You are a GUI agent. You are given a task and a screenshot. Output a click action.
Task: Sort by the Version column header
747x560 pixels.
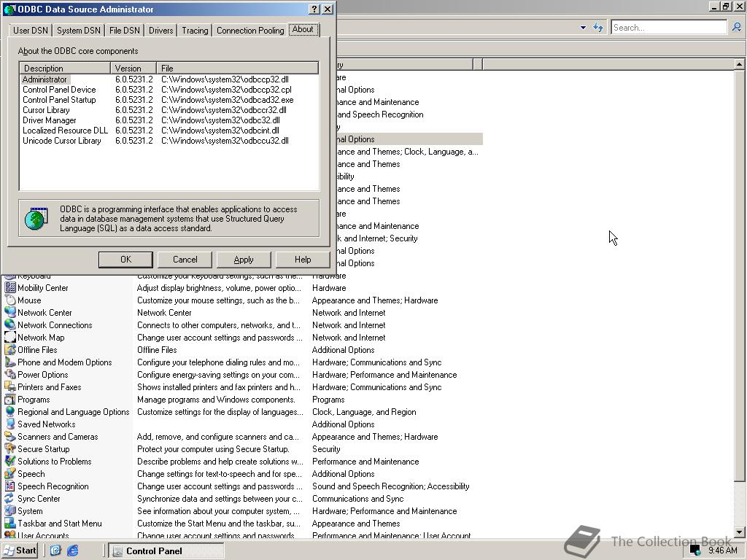tap(133, 68)
